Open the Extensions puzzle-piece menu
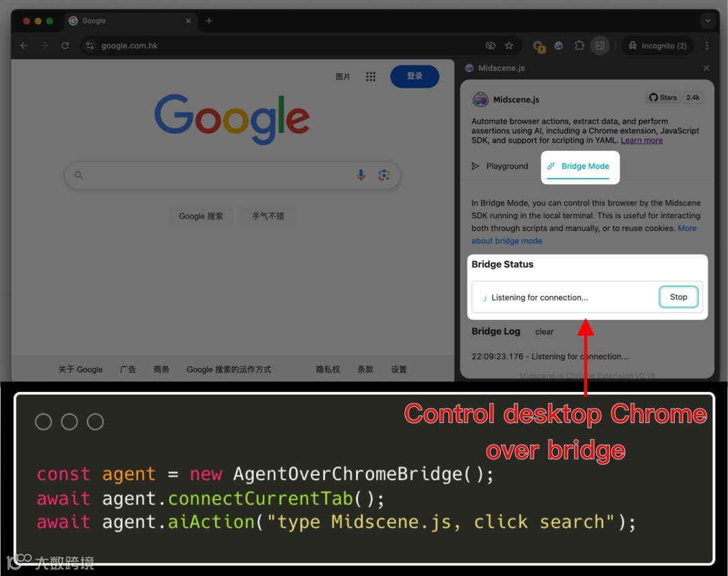The width and height of the screenshot is (728, 576). point(580,46)
